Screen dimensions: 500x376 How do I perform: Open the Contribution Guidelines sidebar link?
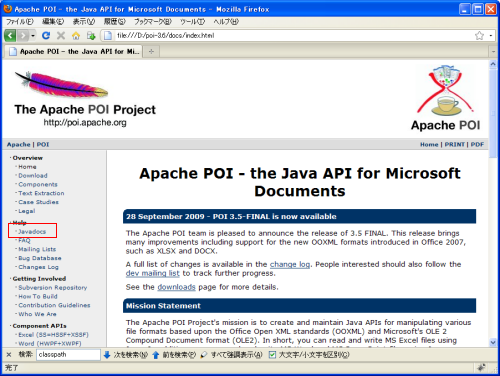pos(54,305)
